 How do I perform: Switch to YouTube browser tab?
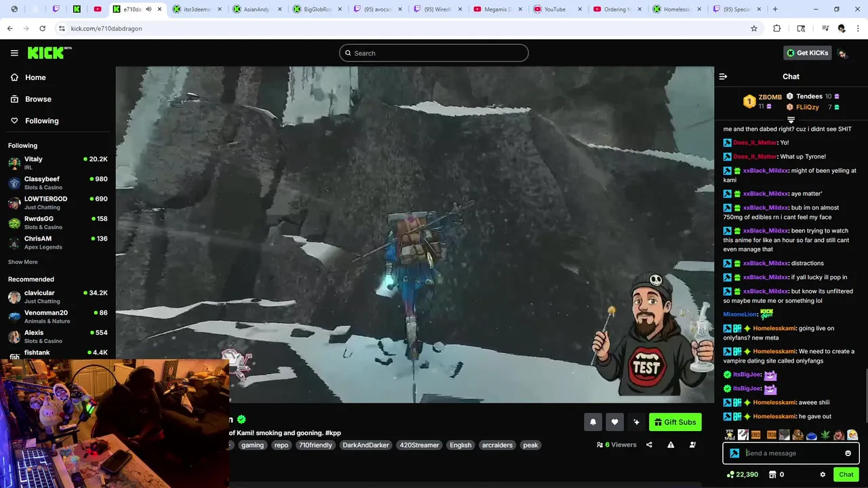(557, 9)
